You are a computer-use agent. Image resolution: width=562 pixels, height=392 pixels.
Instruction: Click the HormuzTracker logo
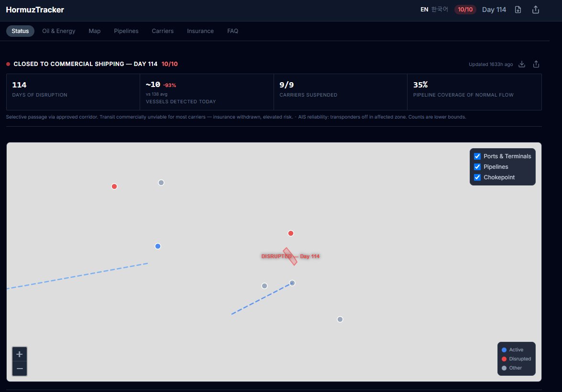35,10
